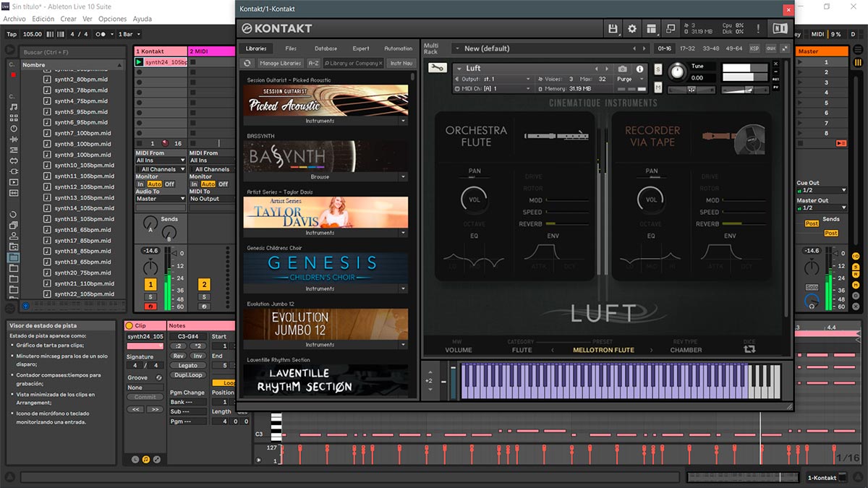Screen dimensions: 868x488
Task: Expand Picked Acoustic Instruments dropdown arrow
Action: pos(404,121)
